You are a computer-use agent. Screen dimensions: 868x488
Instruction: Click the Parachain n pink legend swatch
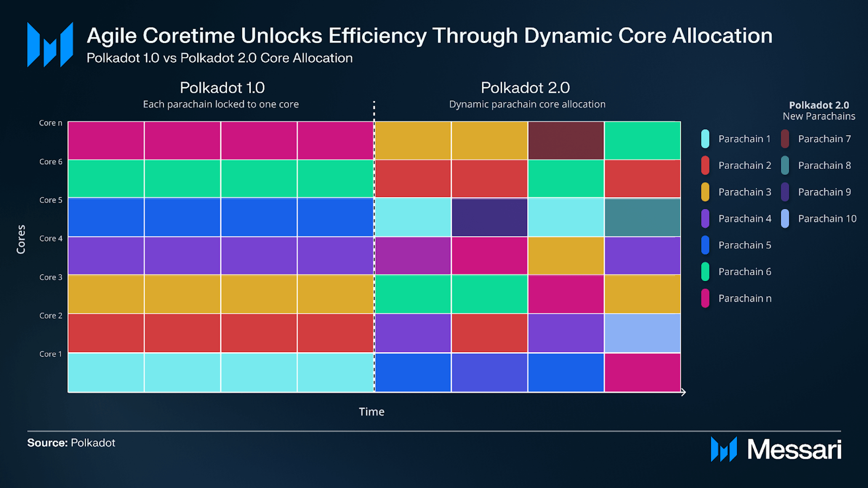click(705, 298)
